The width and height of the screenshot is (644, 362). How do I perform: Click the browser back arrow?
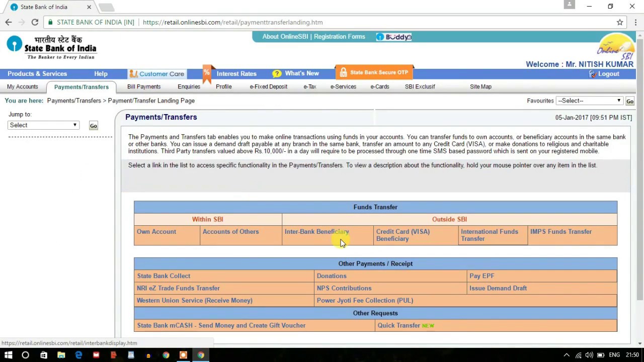(x=9, y=22)
